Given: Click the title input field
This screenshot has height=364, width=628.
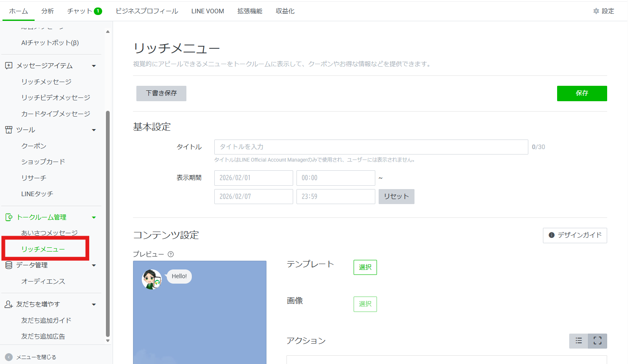Looking at the screenshot, I should [x=371, y=147].
